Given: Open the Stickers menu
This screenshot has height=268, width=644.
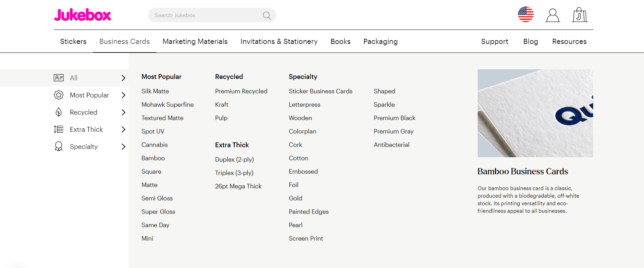Looking at the screenshot, I should [x=73, y=42].
